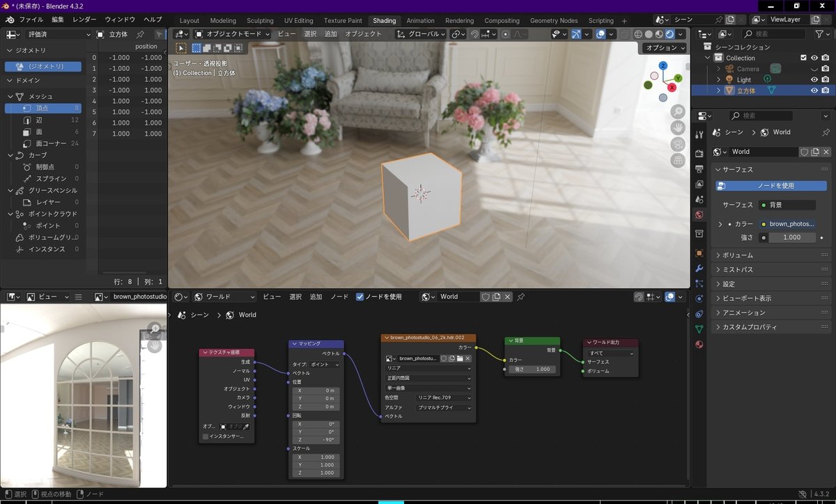836x504 pixels.
Task: Toggle snapping magnet in viewport header
Action: [474, 34]
